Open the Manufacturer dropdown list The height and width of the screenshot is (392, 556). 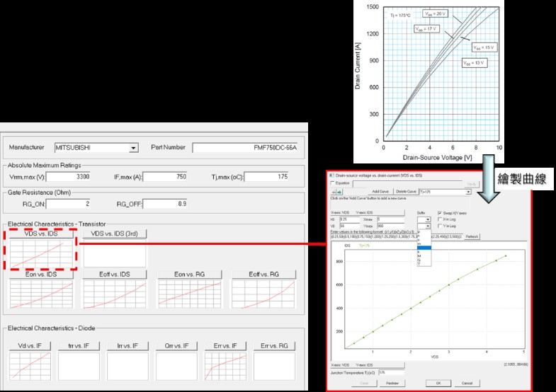[132, 148]
